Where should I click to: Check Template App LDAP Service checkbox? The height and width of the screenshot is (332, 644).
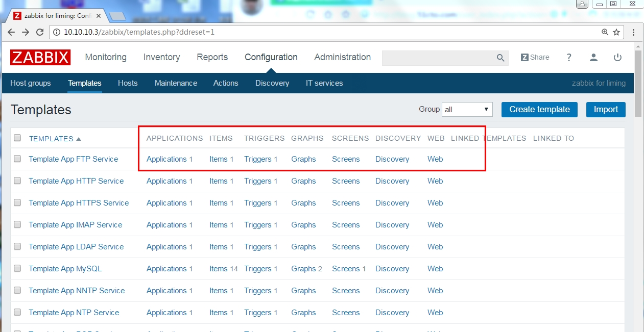[x=17, y=246]
